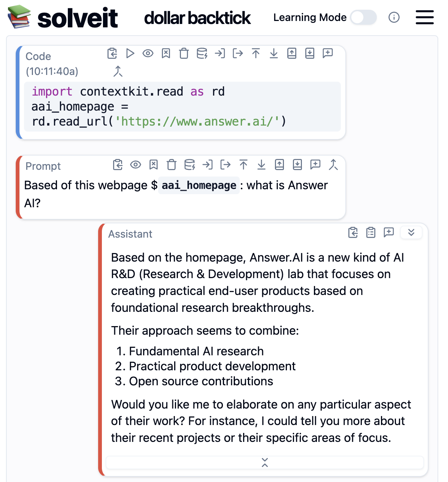Collapse Assistant output with double chevron
This screenshot has width=448, height=482.
coord(411,232)
